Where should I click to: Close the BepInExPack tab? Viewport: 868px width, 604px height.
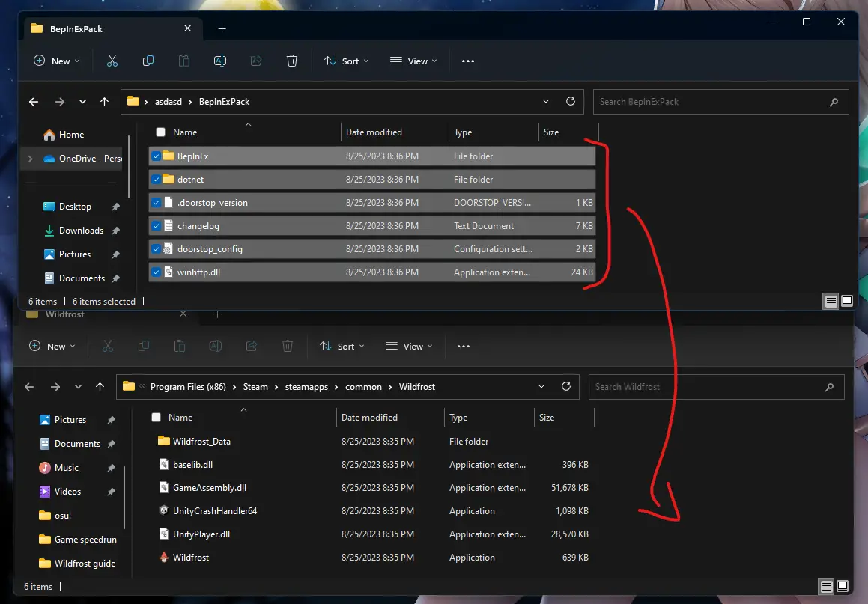[188, 28]
